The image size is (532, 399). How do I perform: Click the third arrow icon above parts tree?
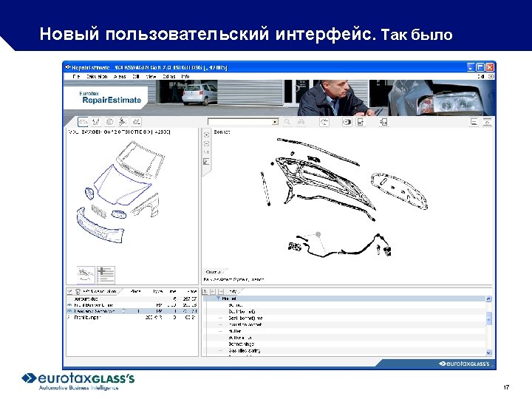tap(221, 291)
